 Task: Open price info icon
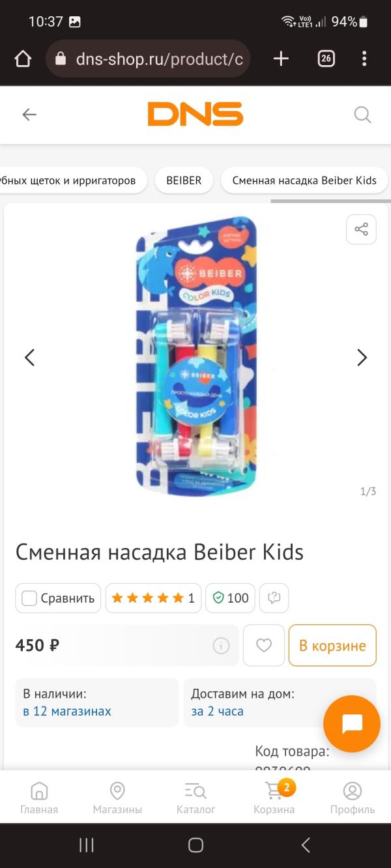pyautogui.click(x=221, y=646)
